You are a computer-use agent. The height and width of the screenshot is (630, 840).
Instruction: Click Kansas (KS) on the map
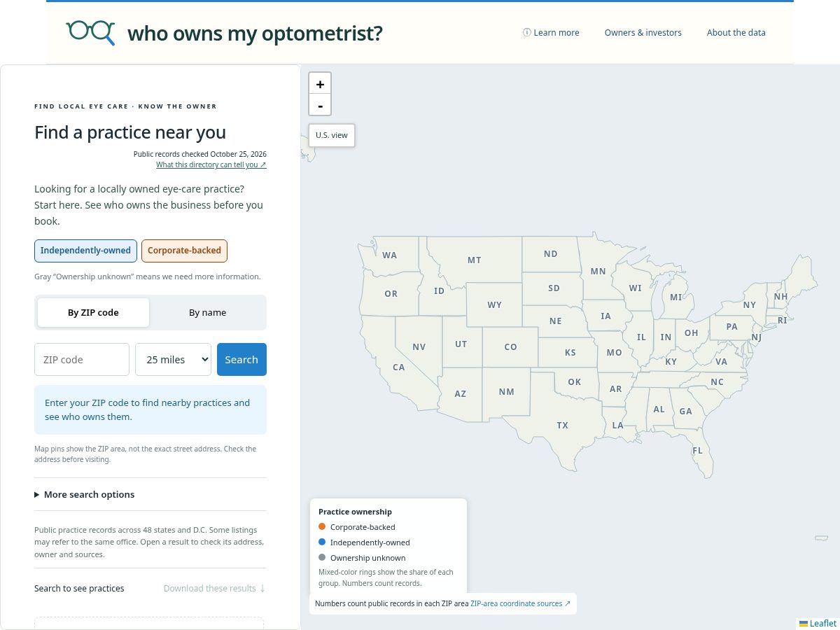click(570, 353)
